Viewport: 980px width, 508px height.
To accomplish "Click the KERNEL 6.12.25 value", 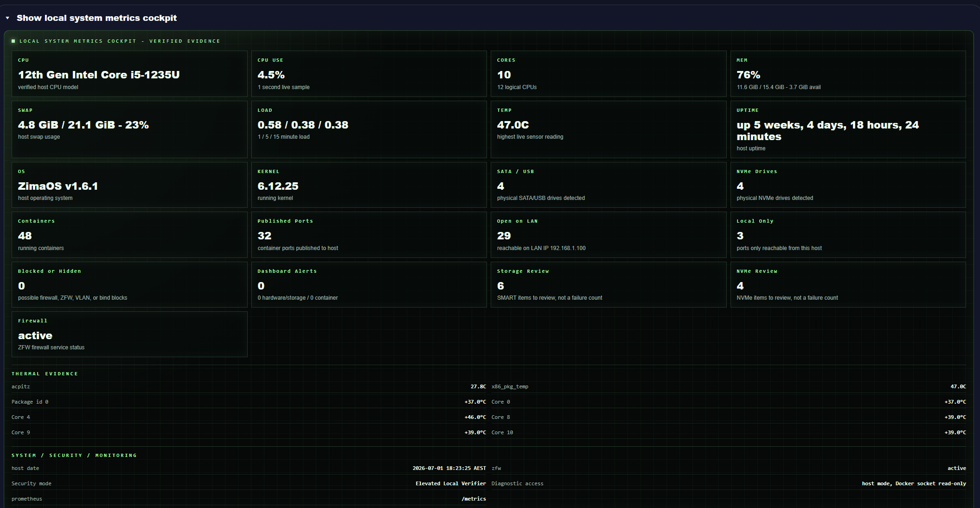I will pyautogui.click(x=278, y=186).
